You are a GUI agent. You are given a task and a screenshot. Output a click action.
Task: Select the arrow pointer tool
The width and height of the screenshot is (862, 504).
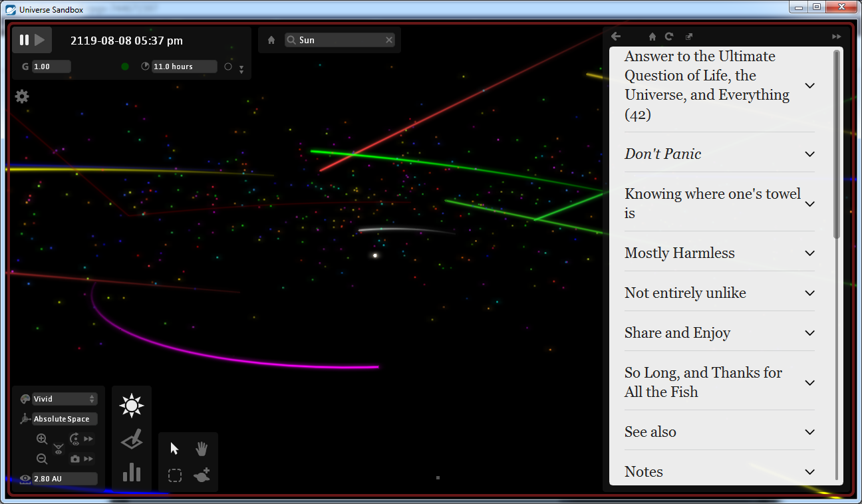point(175,449)
